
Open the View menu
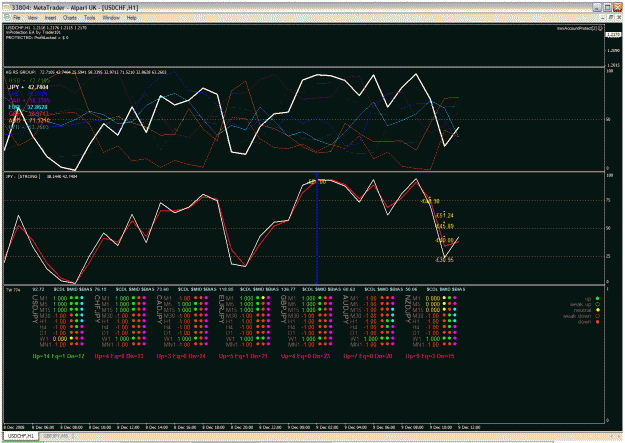33,18
